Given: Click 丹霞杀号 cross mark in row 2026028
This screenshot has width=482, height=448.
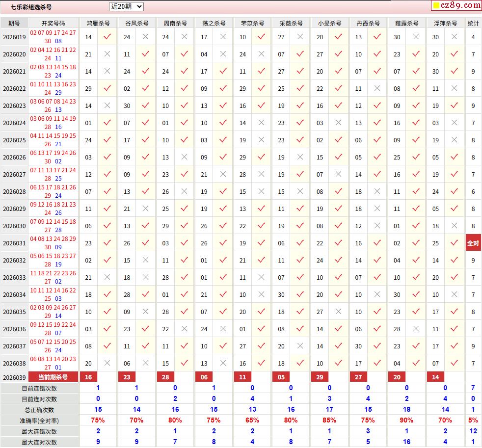Looking at the screenshot, I should coord(377,191).
